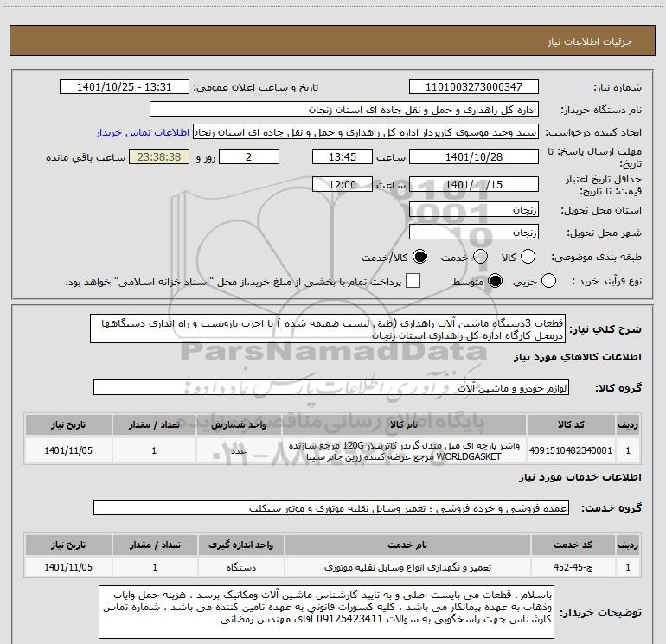Screen dimensions: 666x644
Task: Click the goods group field لوازم خودرو و ماشین آلات
Action: (x=331, y=387)
